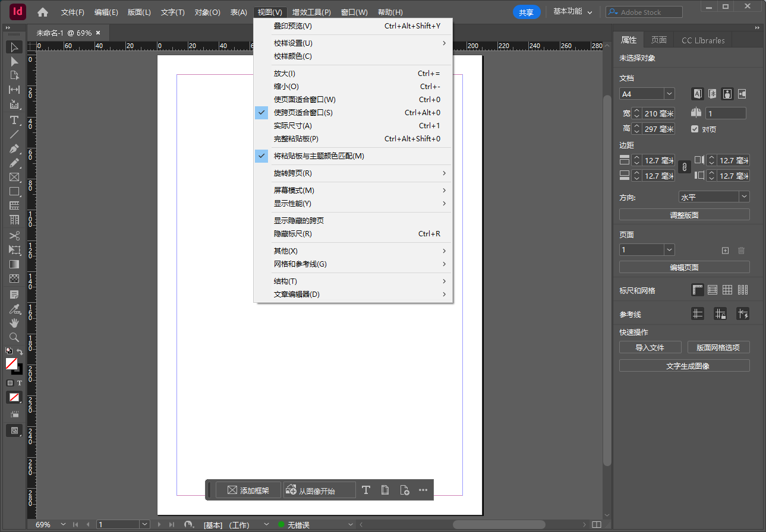This screenshot has width=766, height=532.
Task: Expand the 校样设置 submenu
Action: pyautogui.click(x=353, y=43)
